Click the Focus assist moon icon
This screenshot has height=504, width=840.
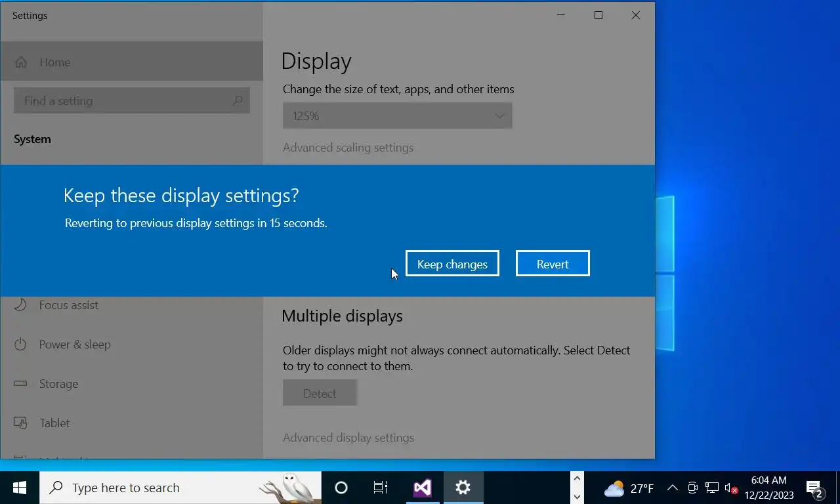20,304
